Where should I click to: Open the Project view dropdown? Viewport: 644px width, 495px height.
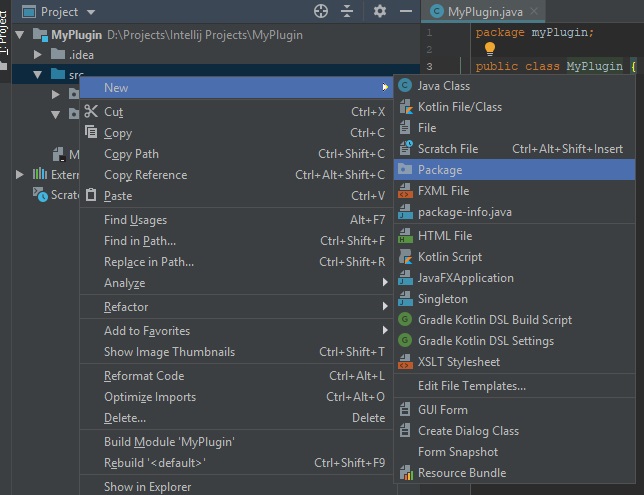pos(91,12)
